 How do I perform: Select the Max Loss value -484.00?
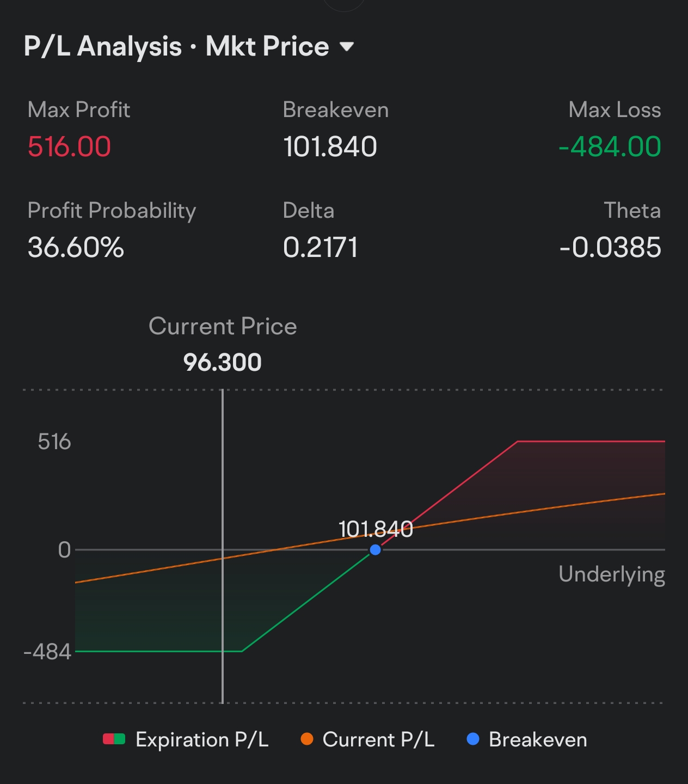pyautogui.click(x=610, y=147)
